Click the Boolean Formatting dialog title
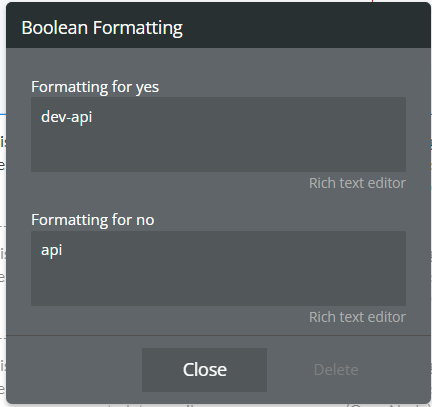 [102, 27]
